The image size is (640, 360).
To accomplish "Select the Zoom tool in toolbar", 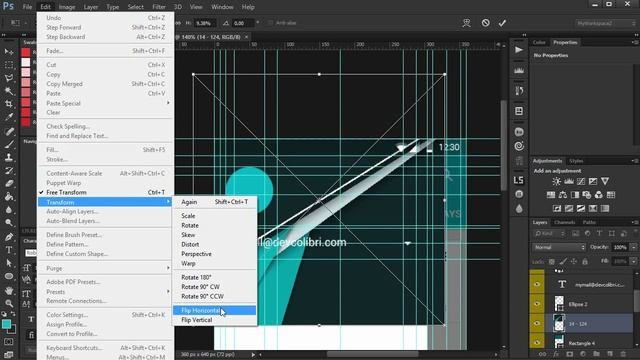I will pos(9,303).
